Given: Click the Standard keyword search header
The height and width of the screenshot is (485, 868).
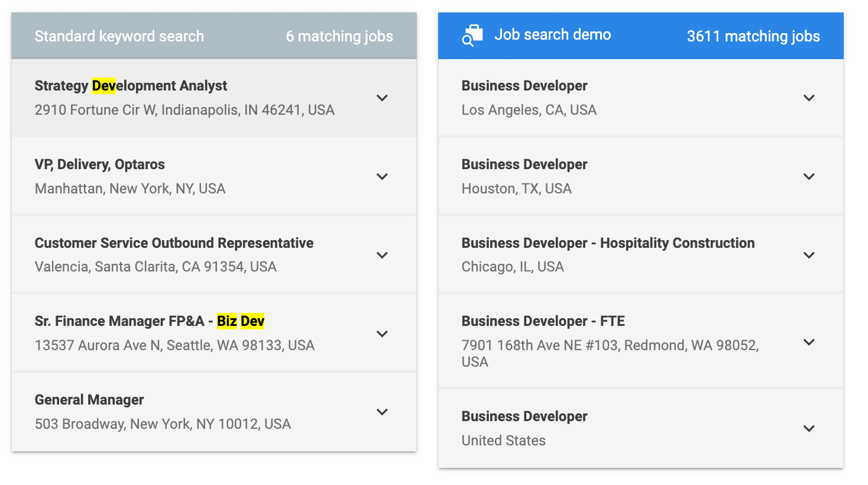Looking at the screenshot, I should pyautogui.click(x=119, y=36).
